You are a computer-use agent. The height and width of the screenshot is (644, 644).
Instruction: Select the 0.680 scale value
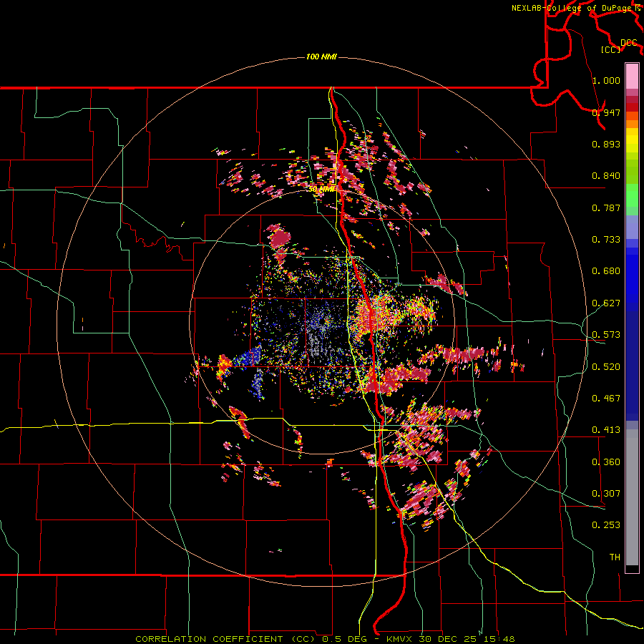click(x=606, y=271)
